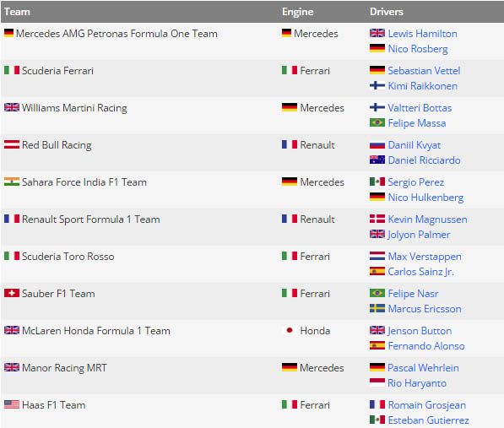Screen dimensions: 504x428
Task: Click the Indian flag beside Sahara Force India
Action: click(12, 181)
